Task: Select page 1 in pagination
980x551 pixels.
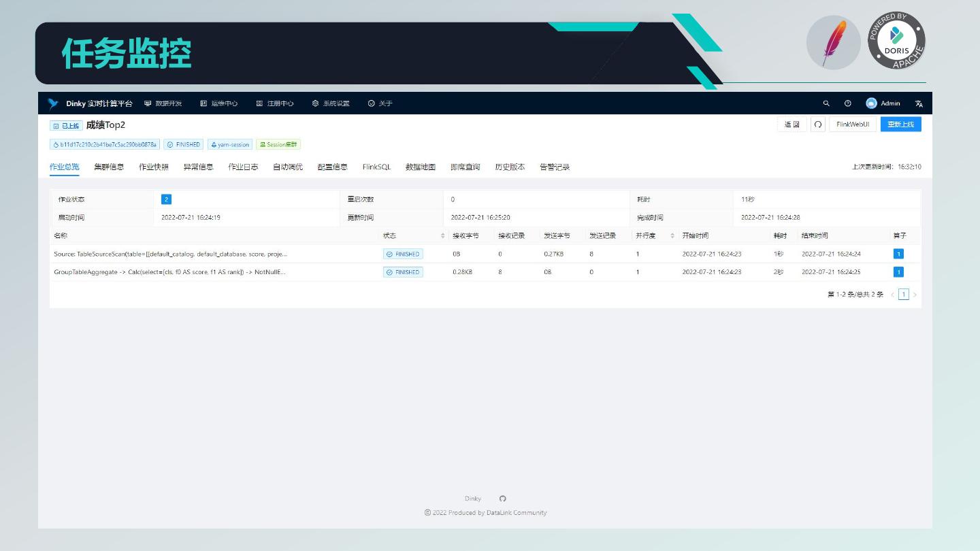Action: point(903,295)
